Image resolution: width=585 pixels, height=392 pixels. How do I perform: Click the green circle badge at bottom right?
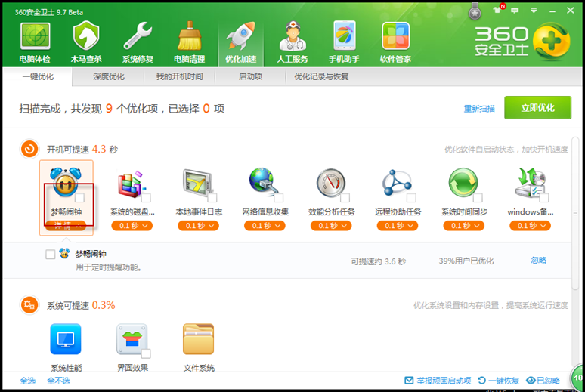coord(578,378)
